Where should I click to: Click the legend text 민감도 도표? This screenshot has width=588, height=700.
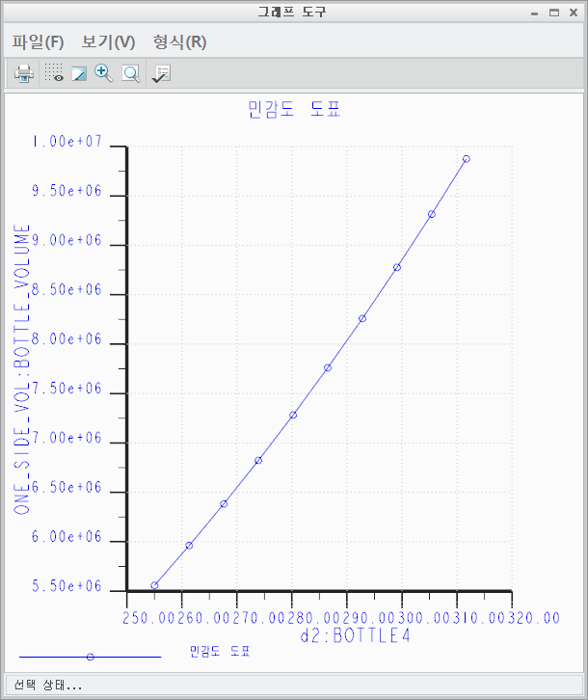220,651
